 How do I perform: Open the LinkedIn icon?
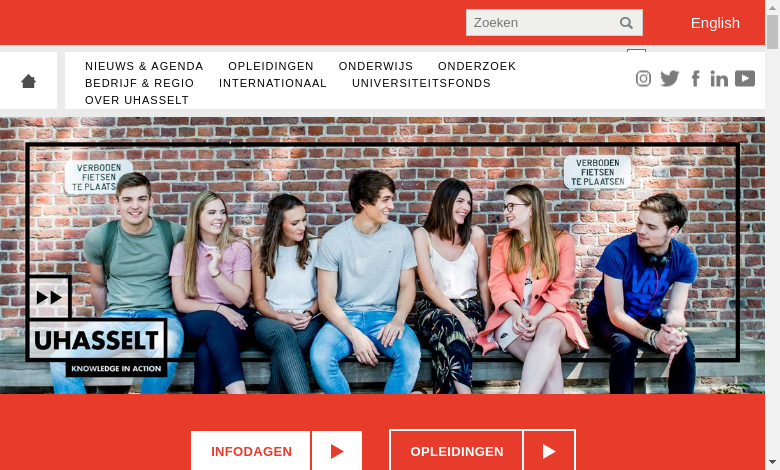(x=719, y=79)
